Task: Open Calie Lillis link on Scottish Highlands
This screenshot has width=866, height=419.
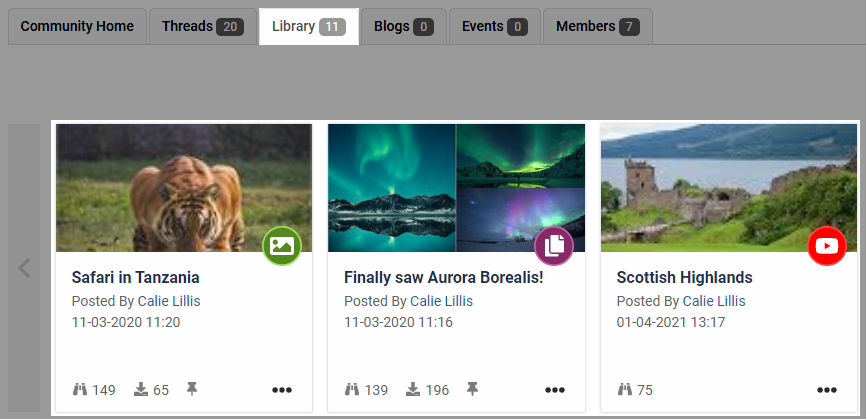Action: tap(714, 301)
